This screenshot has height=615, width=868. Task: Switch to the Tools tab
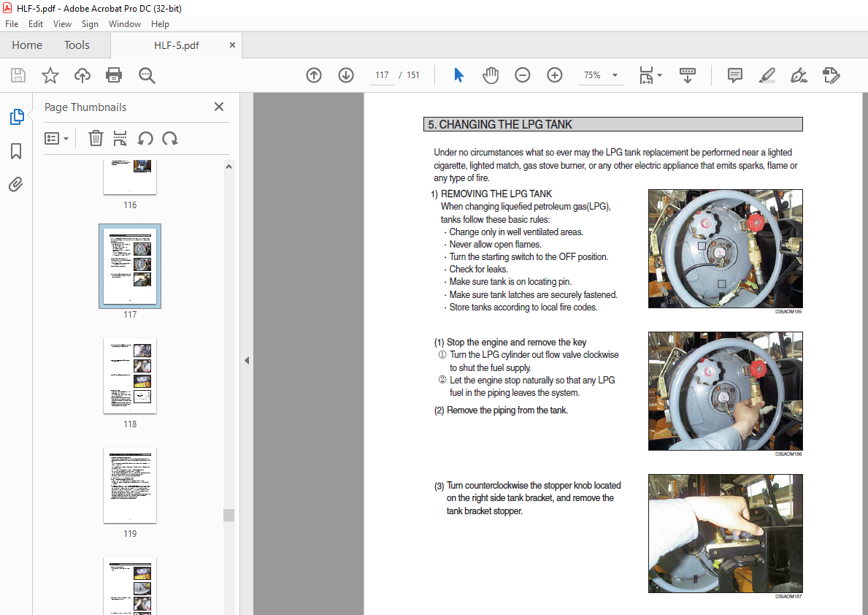[77, 45]
